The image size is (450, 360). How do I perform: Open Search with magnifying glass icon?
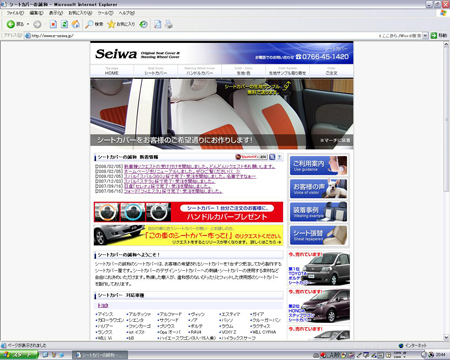[89, 24]
